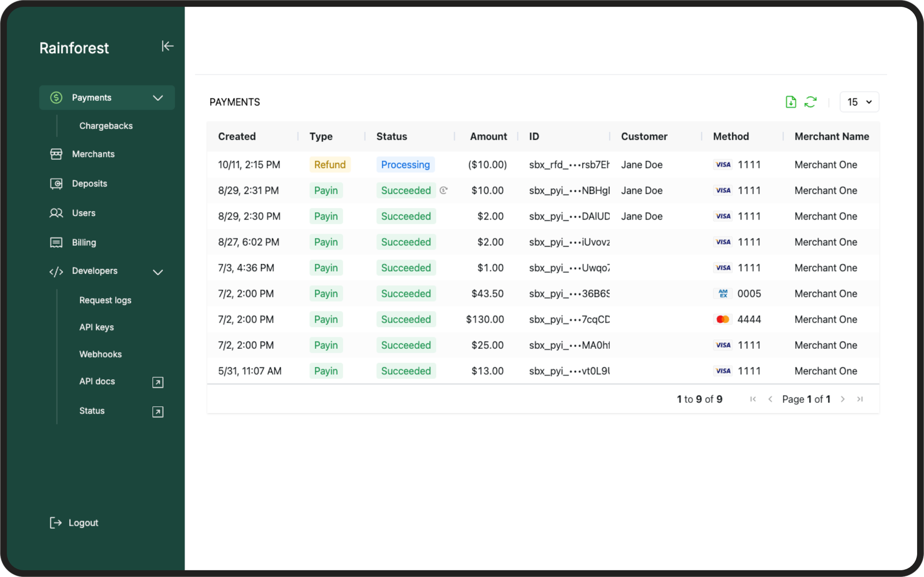Go to the Users section
The width and height of the screenshot is (924, 577).
click(83, 213)
